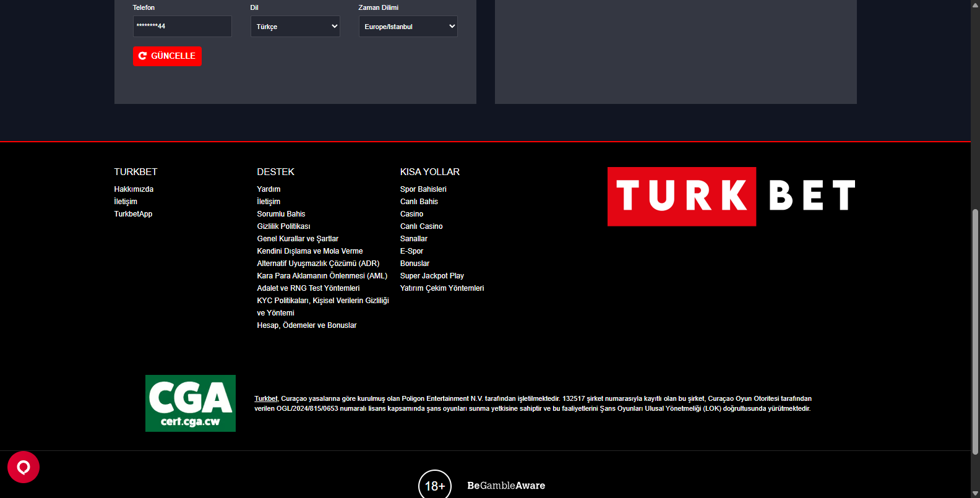This screenshot has height=498, width=980.
Task: Click the scrollbar down arrow
Action: point(975,493)
